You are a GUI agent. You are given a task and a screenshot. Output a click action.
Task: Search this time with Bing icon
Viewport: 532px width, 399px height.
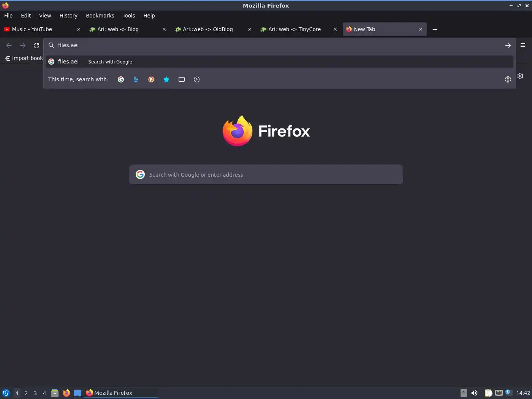pos(136,79)
